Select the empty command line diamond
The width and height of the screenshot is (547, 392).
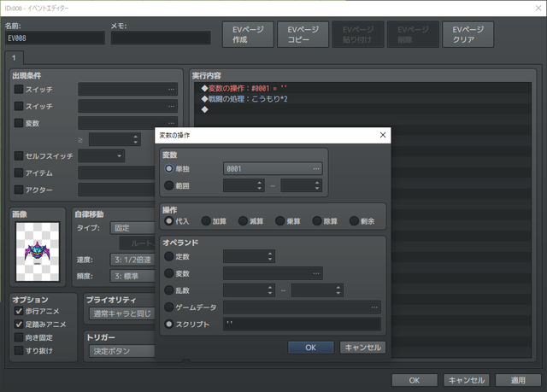point(205,109)
